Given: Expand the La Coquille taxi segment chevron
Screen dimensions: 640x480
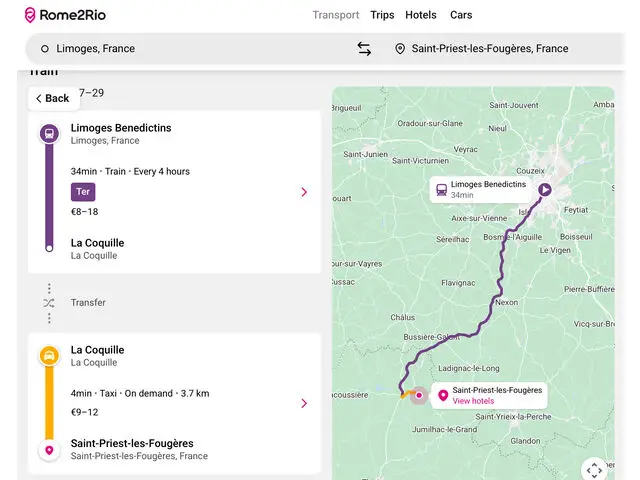Looking at the screenshot, I should tap(304, 403).
